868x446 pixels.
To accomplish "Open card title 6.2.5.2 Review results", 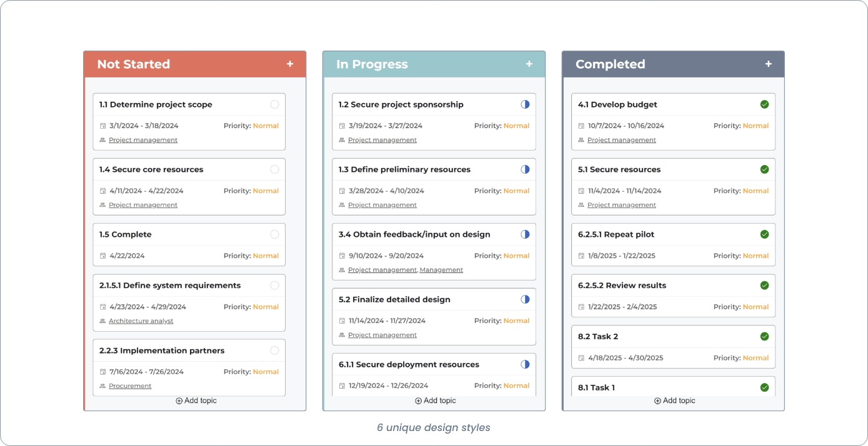I will tap(622, 285).
